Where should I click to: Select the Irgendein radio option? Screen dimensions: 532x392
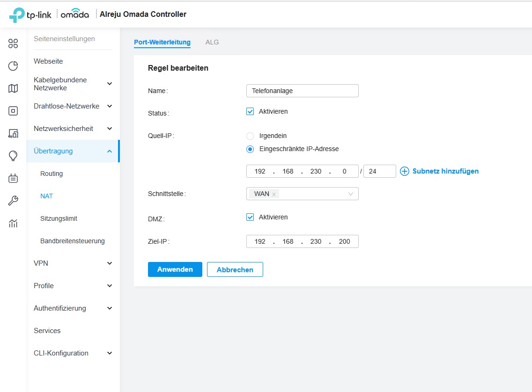[250, 136]
